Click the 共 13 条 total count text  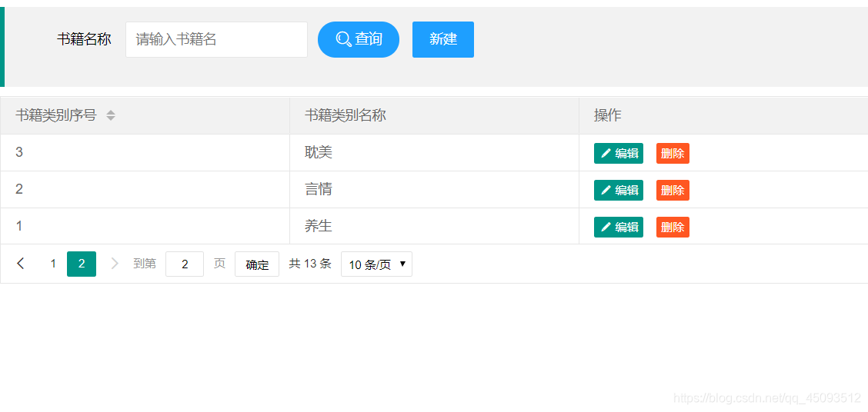click(x=310, y=264)
